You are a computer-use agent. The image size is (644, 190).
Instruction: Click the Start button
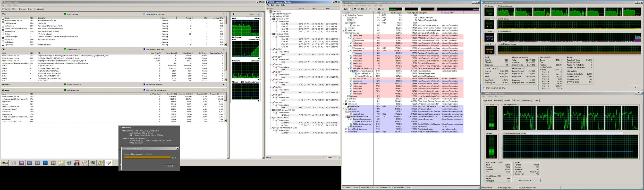coord(4,163)
